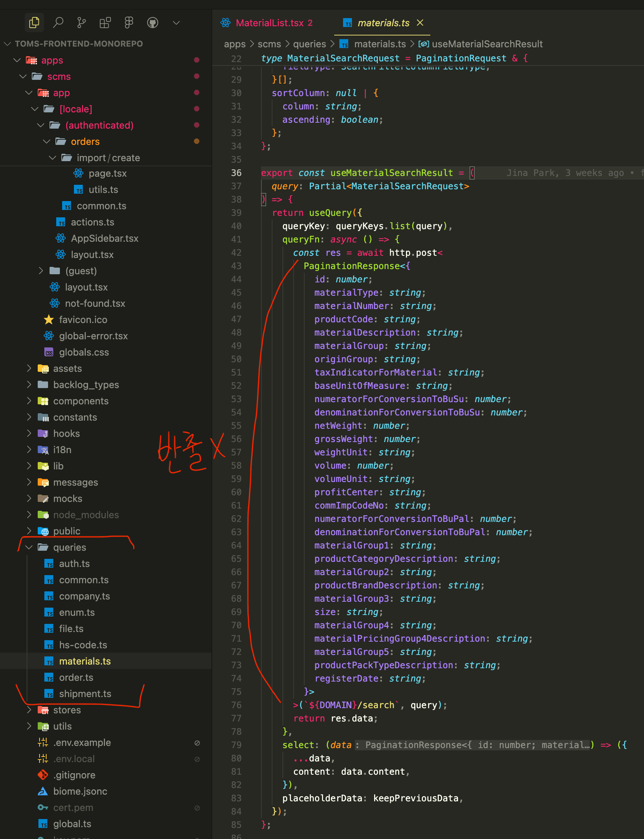Click the queries breadcrumb segment

point(309,44)
